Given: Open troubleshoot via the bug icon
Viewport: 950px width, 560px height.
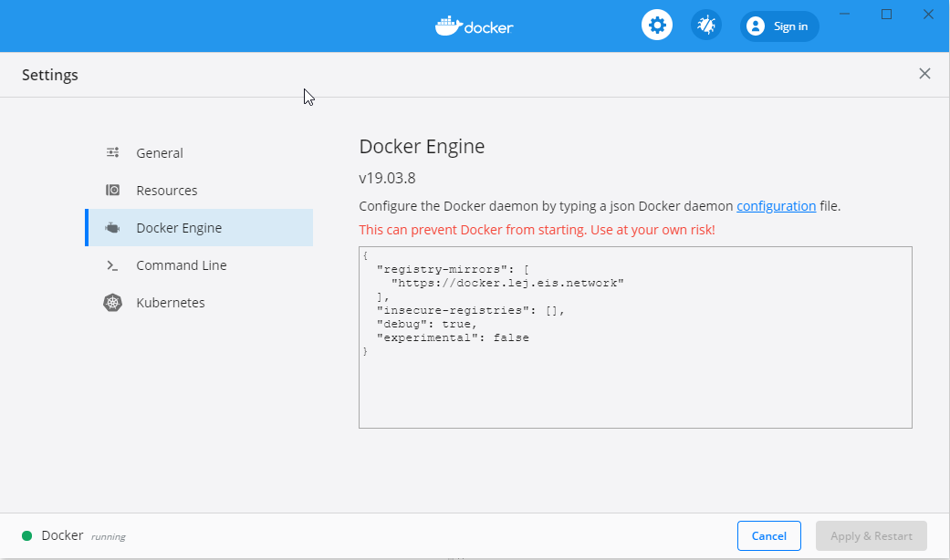Looking at the screenshot, I should point(705,26).
